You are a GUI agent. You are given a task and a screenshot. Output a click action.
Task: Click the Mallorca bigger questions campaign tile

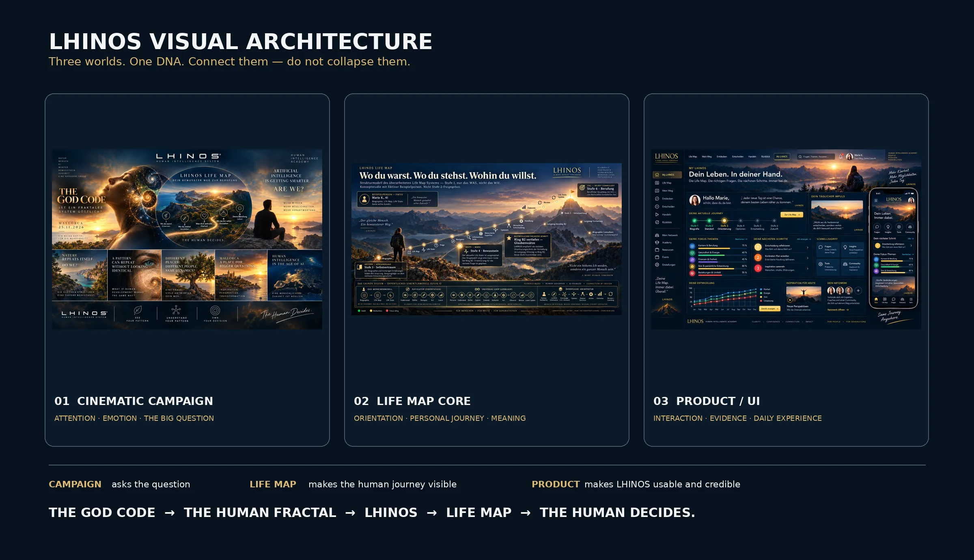[241, 275]
